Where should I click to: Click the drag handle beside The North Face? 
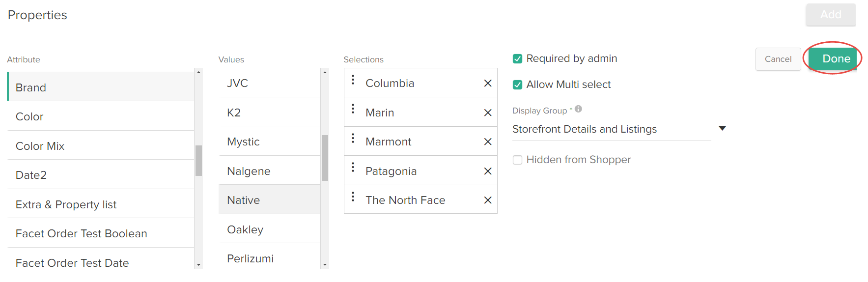353,197
